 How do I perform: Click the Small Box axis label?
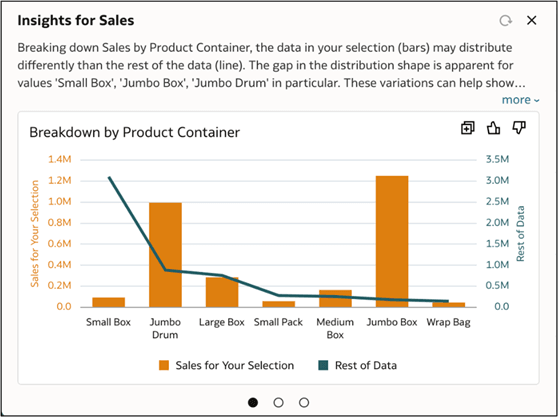[109, 322]
